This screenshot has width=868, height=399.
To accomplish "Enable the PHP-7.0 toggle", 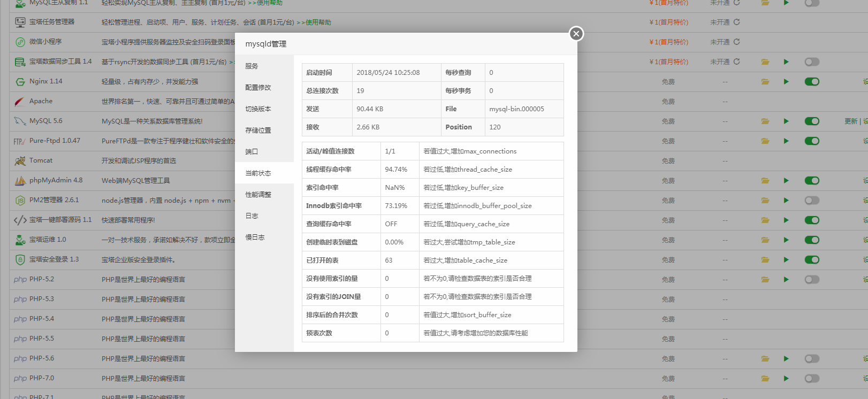I will tap(812, 379).
